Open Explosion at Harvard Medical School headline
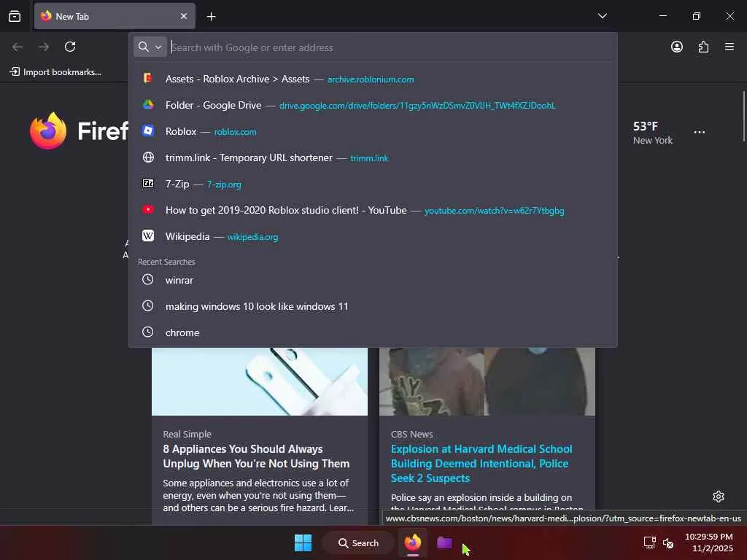 (x=481, y=463)
